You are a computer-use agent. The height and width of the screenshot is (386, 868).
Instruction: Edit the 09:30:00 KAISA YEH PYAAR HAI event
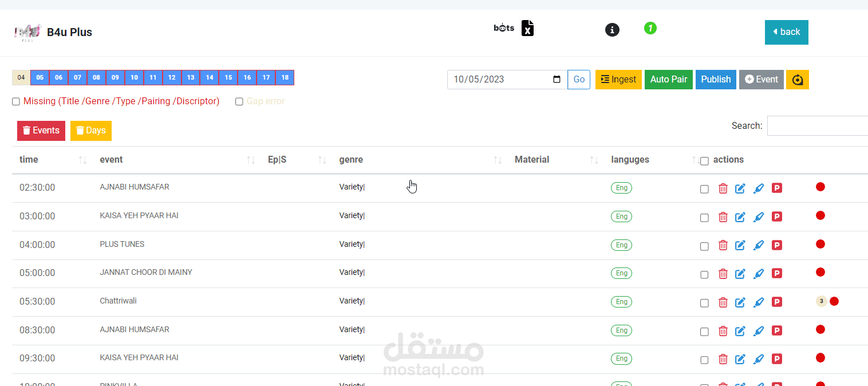740,359
